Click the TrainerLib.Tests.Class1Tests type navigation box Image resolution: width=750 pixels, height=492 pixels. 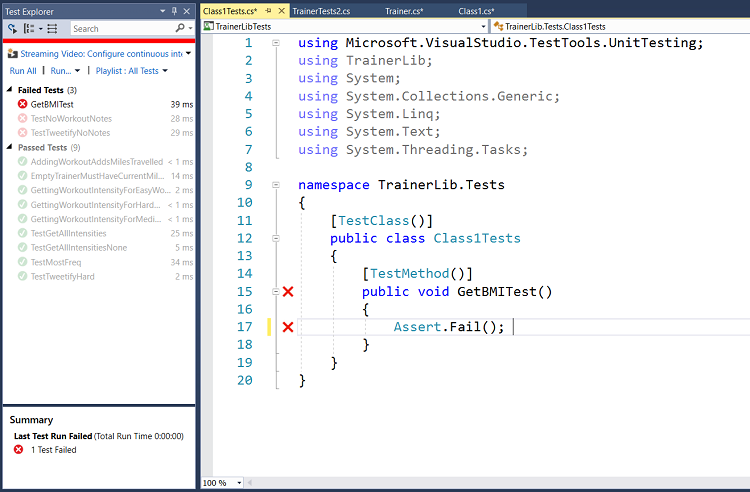click(x=620, y=26)
